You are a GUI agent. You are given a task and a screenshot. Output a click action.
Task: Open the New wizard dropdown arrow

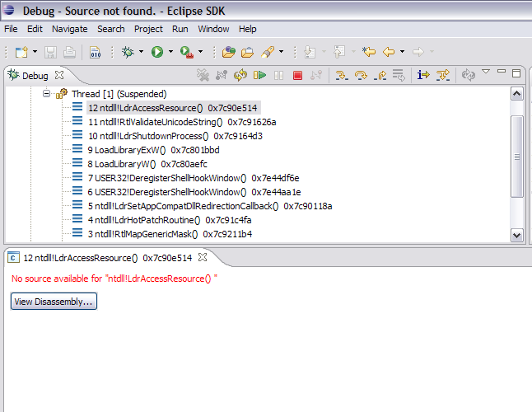click(x=35, y=52)
